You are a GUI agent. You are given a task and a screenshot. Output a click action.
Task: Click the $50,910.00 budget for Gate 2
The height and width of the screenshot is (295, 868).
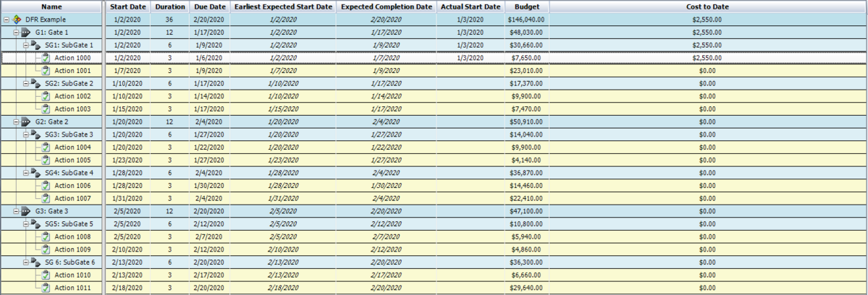(526, 121)
